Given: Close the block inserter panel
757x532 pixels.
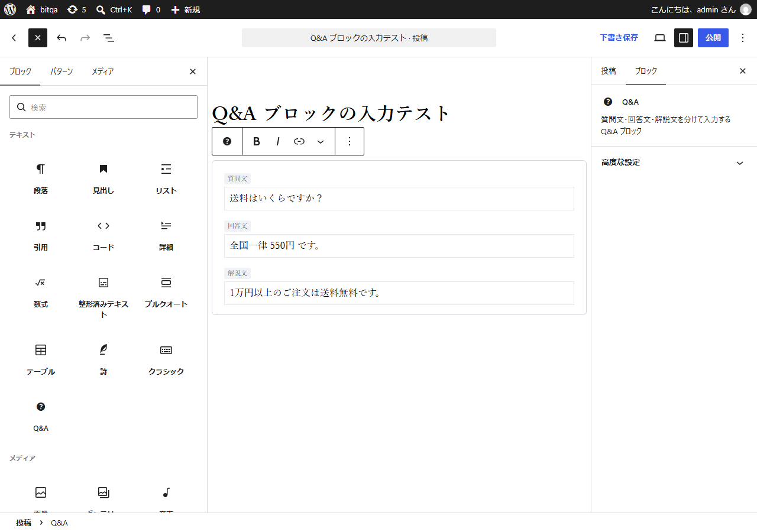Looking at the screenshot, I should click(193, 72).
